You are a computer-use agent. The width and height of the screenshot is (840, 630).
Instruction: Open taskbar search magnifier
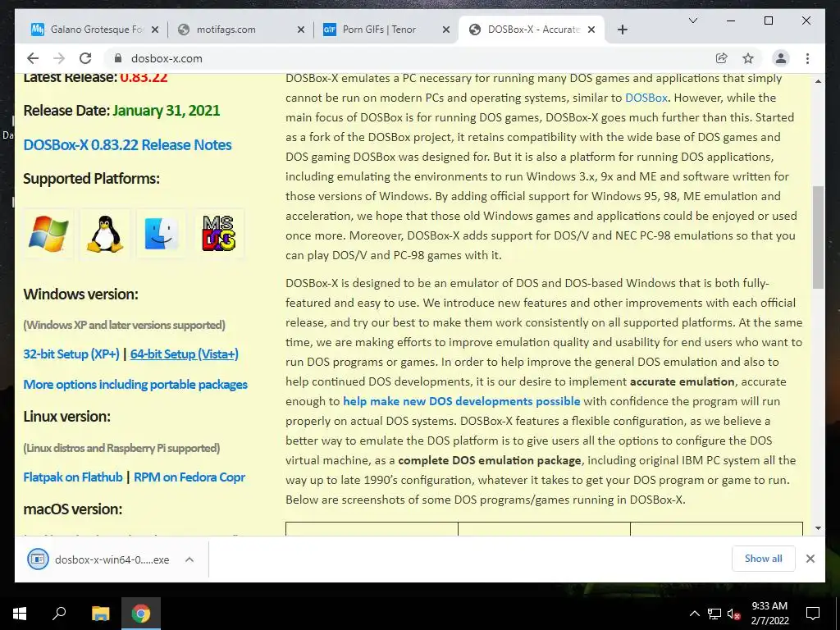[x=59, y=613]
